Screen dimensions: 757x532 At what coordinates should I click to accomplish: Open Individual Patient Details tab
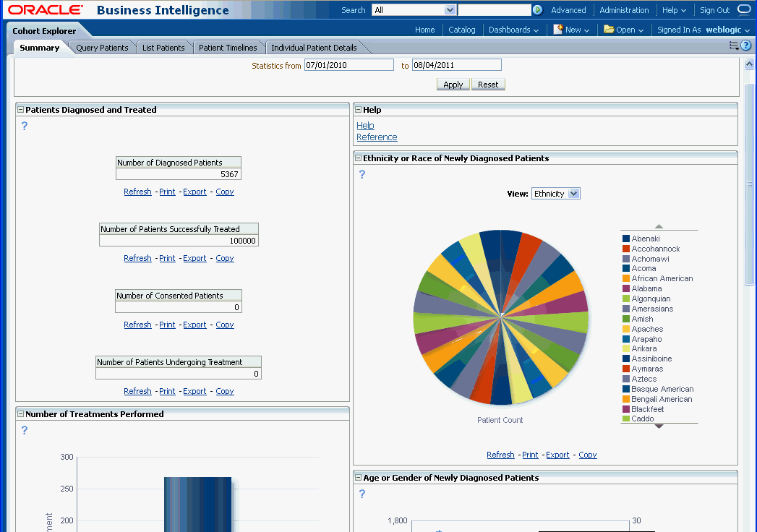pos(314,47)
